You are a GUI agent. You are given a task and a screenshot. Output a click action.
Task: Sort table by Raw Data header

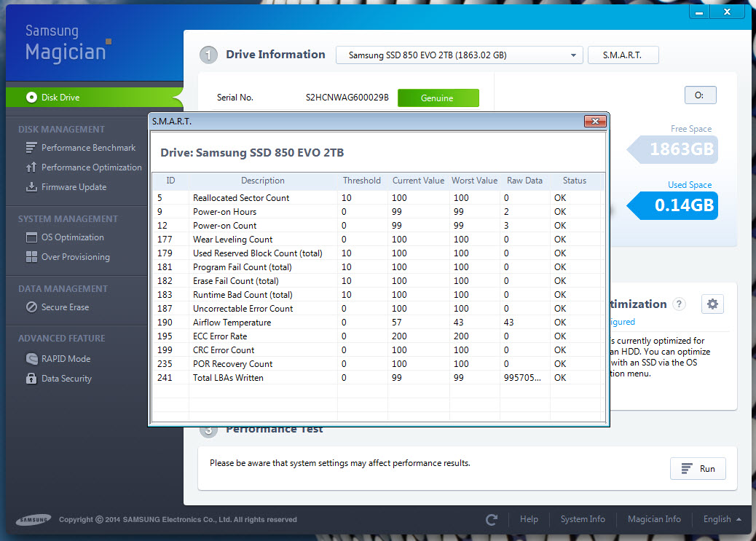pyautogui.click(x=524, y=181)
